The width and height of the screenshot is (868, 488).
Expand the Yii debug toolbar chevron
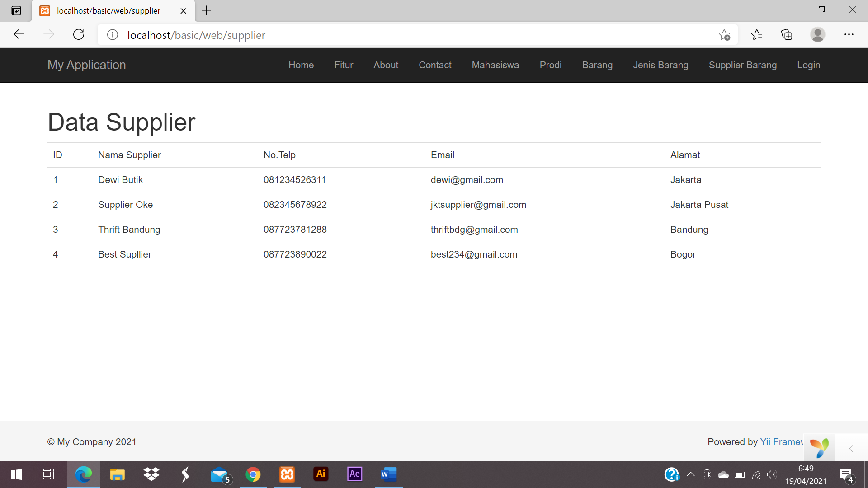pyautogui.click(x=851, y=448)
